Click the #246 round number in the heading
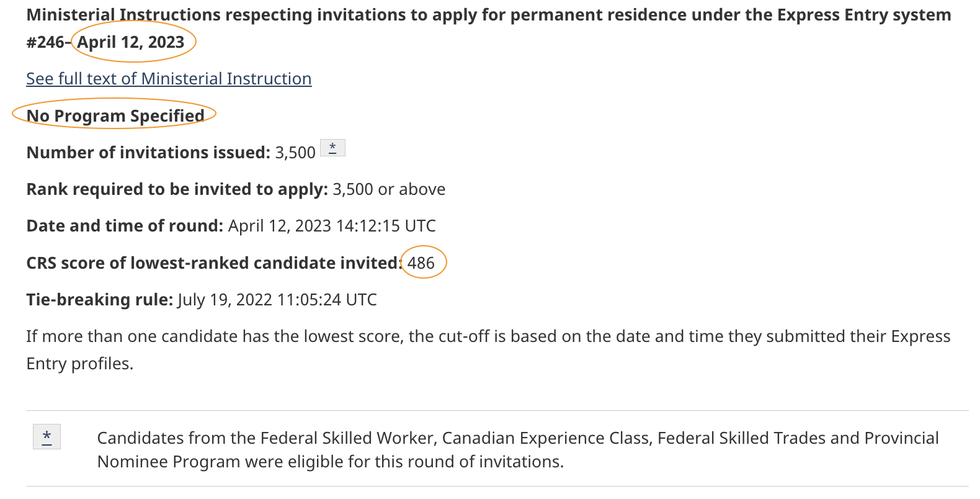Image resolution: width=980 pixels, height=499 pixels. pyautogui.click(x=45, y=42)
